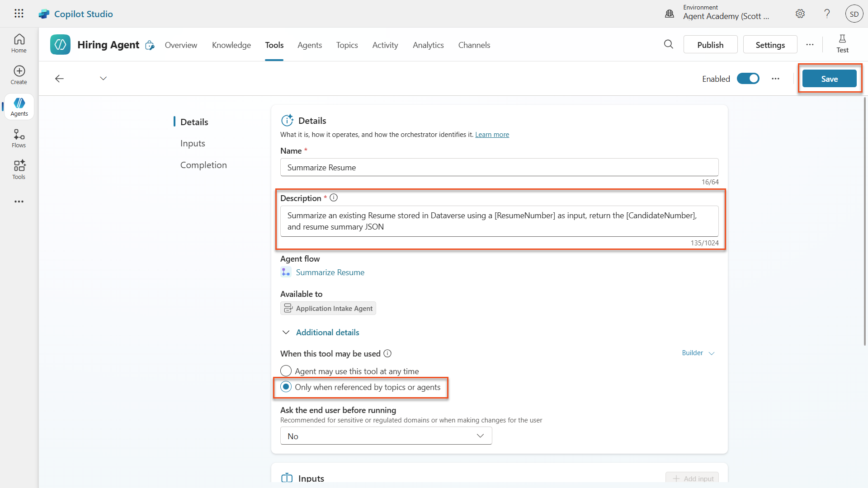Switch to the Knowledge tab
The width and height of the screenshot is (868, 488).
point(231,45)
